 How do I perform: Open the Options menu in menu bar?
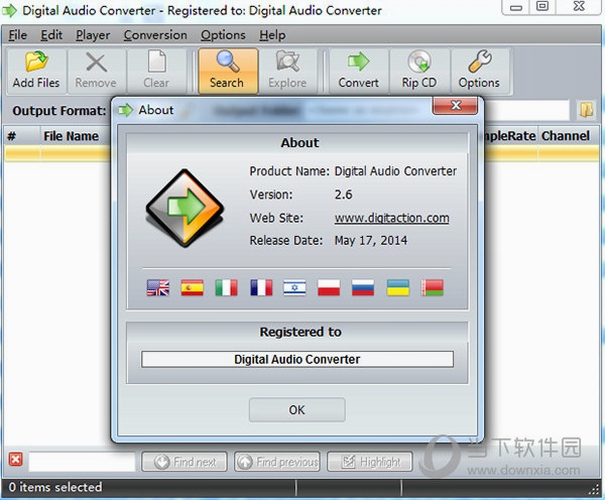pos(223,35)
